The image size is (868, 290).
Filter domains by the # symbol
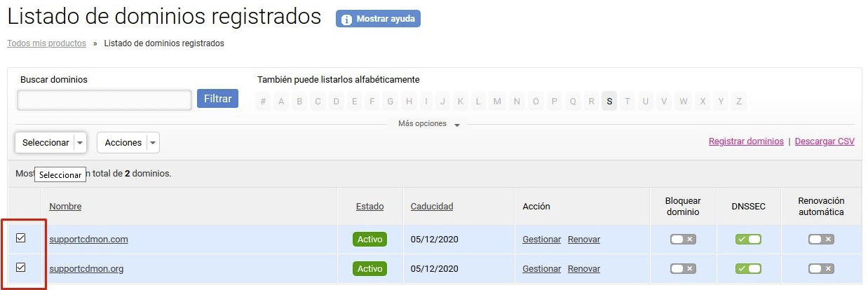263,102
